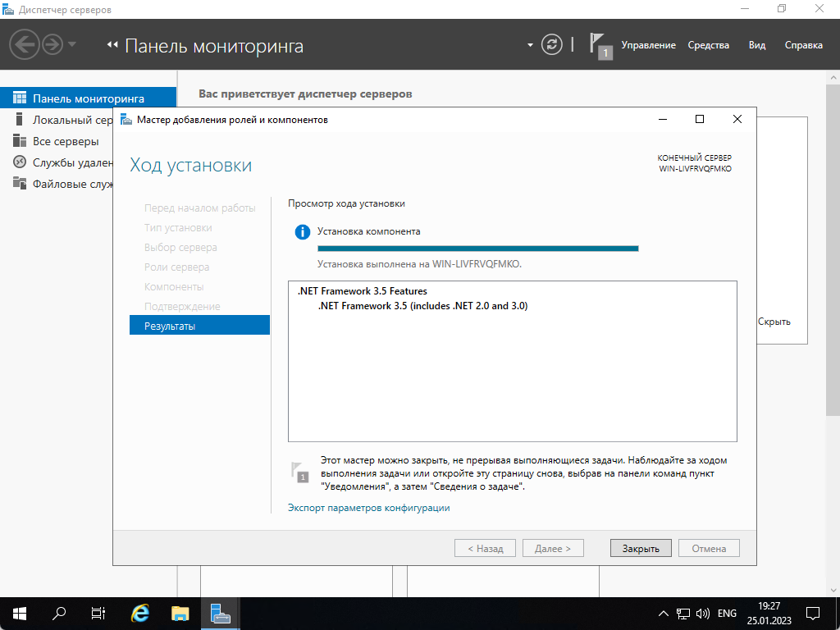The height and width of the screenshot is (630, 840).
Task: Click the volume icon in the system tray
Action: tap(702, 614)
